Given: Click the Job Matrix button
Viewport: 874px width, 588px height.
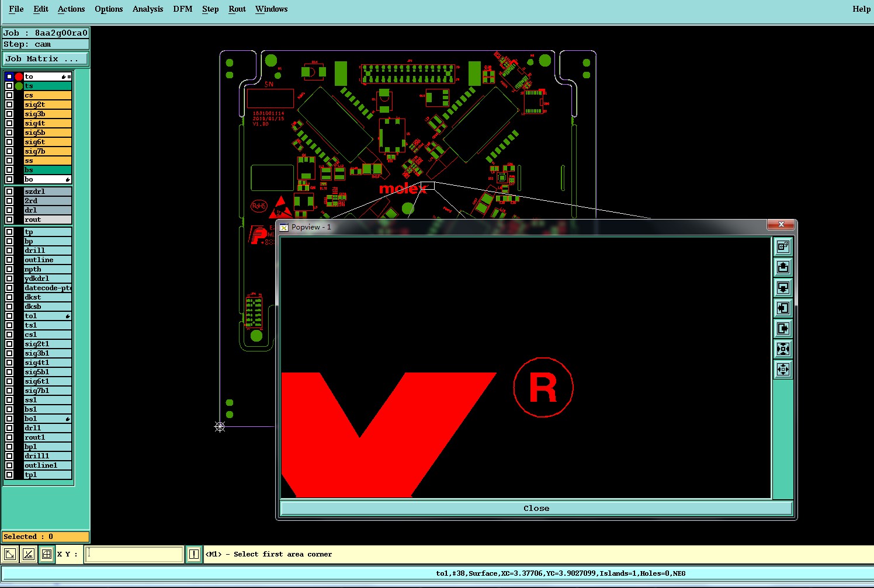Looking at the screenshot, I should pos(46,58).
